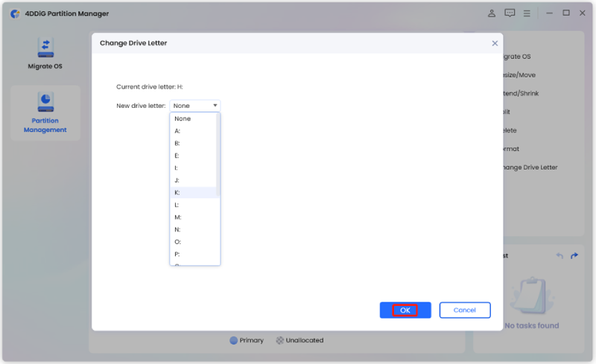
Task: Select drive letter J:
Action: [194, 180]
